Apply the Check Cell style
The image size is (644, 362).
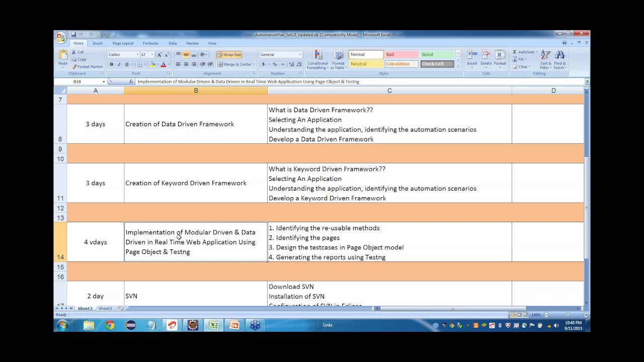437,64
